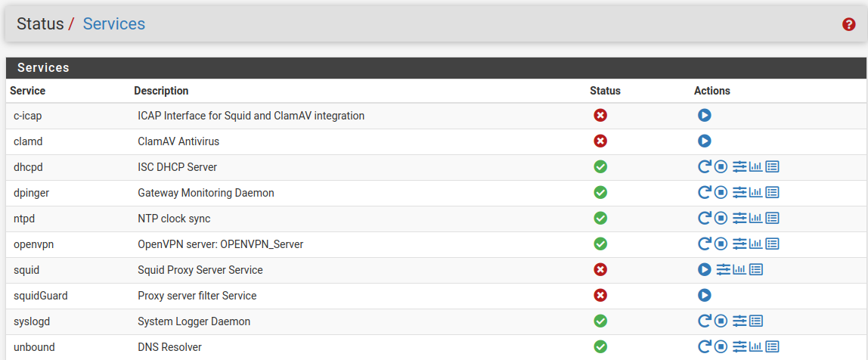This screenshot has height=360, width=868.
Task: View unbound status chart icon
Action: coord(755,347)
